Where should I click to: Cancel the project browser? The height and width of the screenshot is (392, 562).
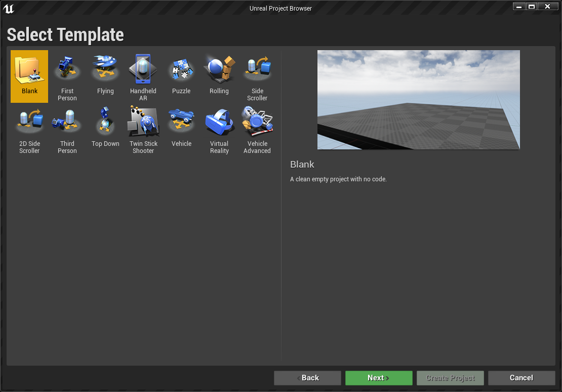click(x=521, y=378)
